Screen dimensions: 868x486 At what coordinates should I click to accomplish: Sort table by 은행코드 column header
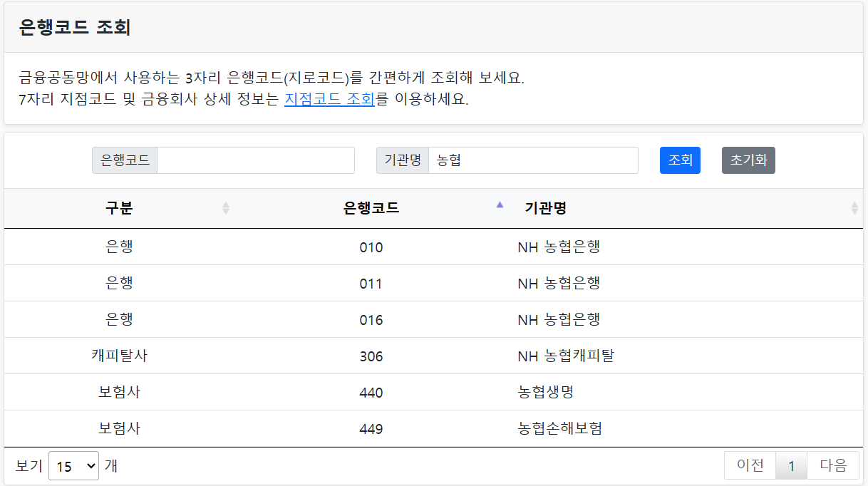coord(371,208)
